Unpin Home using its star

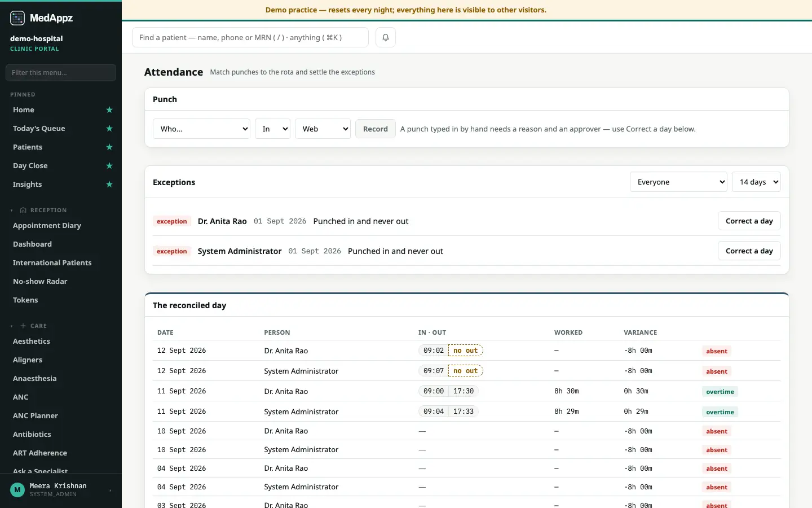109,110
